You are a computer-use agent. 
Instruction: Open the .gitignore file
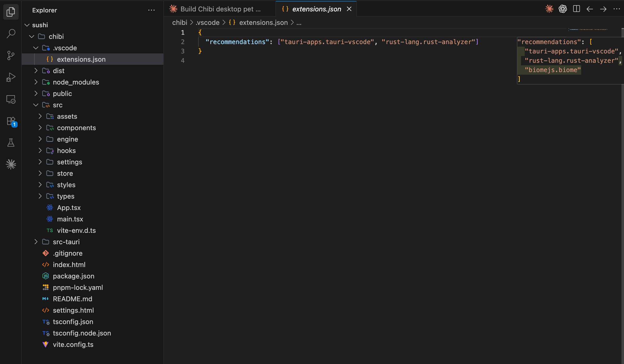click(x=93, y=253)
